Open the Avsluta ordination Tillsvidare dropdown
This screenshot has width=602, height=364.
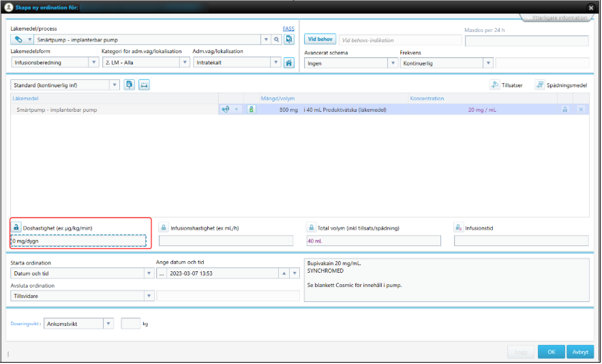coord(149,296)
